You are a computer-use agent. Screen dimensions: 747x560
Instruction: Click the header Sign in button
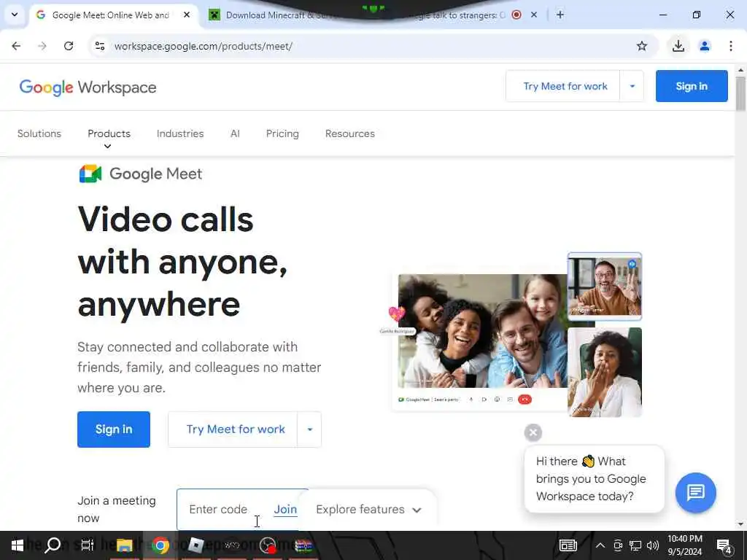[692, 86]
